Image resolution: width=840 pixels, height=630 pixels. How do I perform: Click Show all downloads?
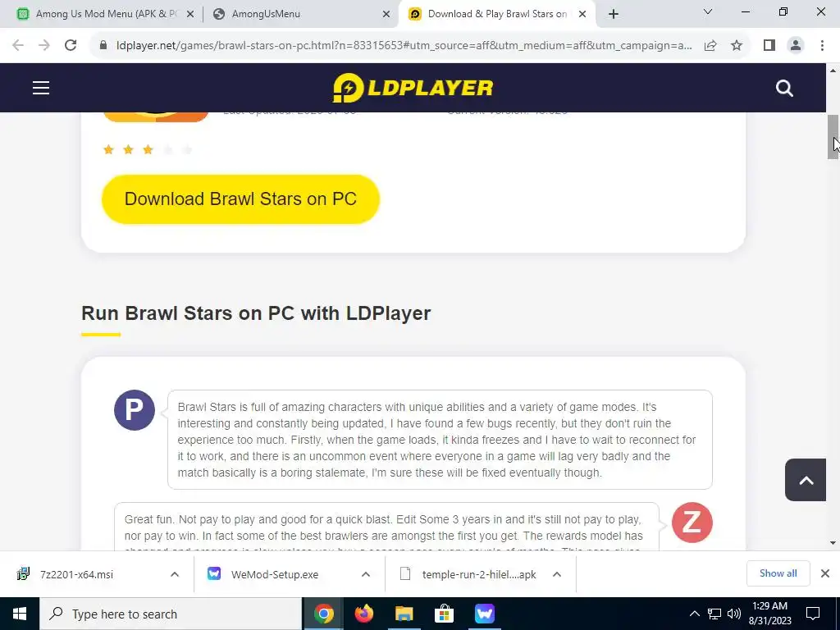coord(778,573)
